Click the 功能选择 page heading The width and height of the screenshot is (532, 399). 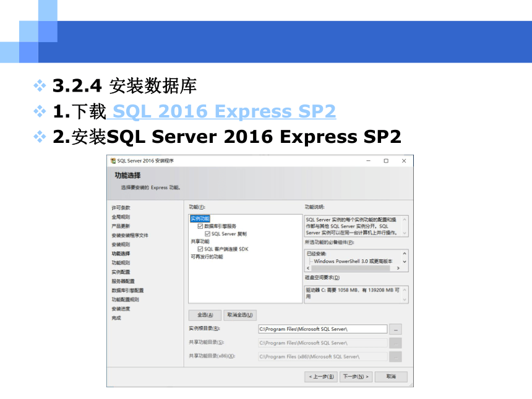127,176
